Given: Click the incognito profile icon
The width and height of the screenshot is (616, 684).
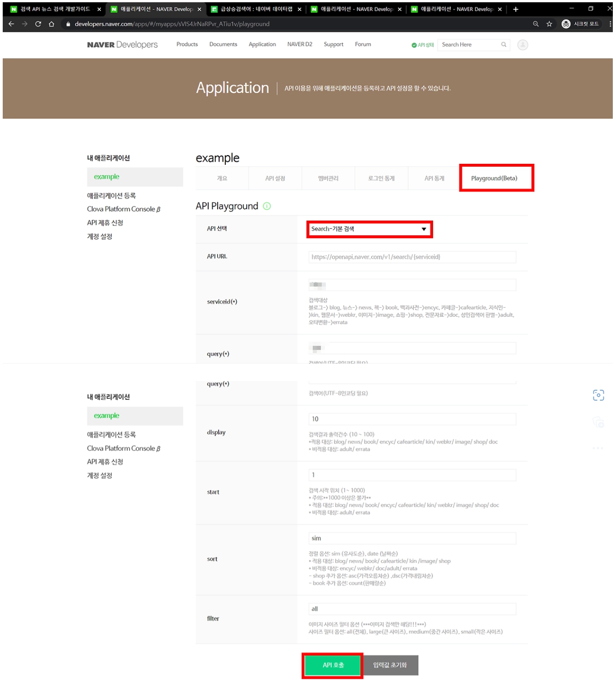Looking at the screenshot, I should point(566,24).
